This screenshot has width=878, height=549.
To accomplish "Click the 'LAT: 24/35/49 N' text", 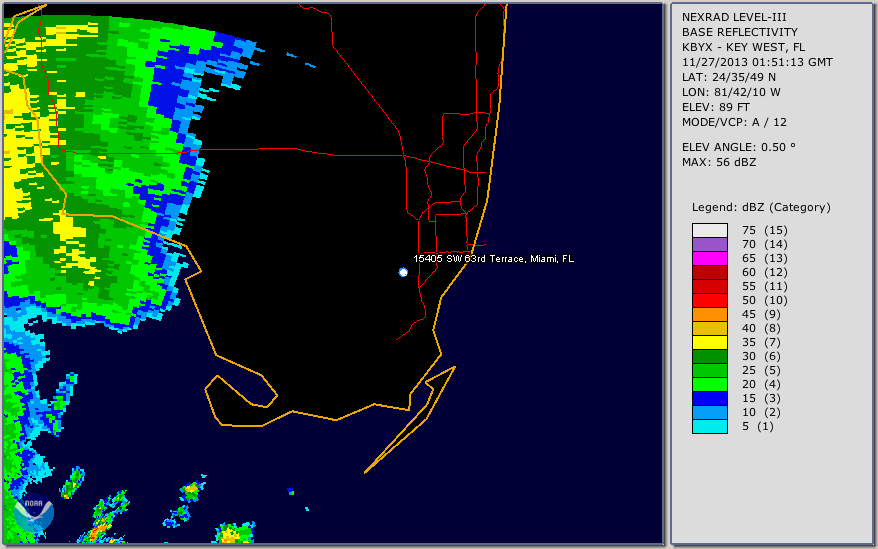I will [x=728, y=77].
